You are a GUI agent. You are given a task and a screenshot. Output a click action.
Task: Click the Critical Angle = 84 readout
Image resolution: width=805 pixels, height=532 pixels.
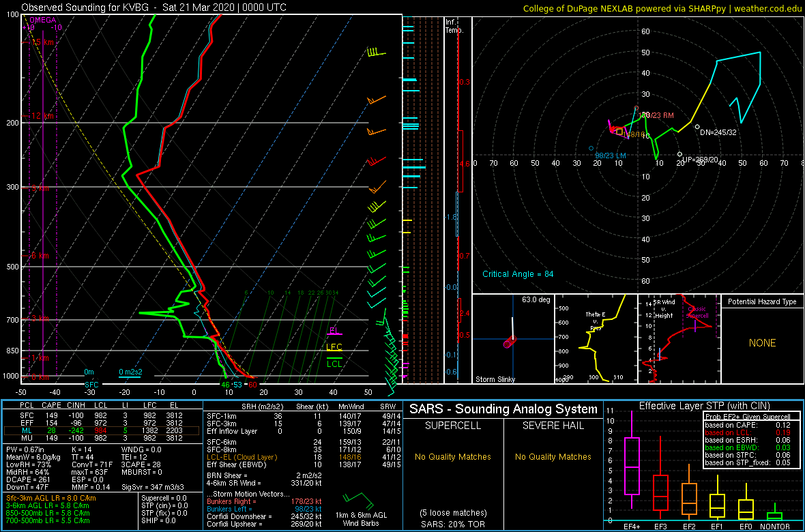point(518,274)
